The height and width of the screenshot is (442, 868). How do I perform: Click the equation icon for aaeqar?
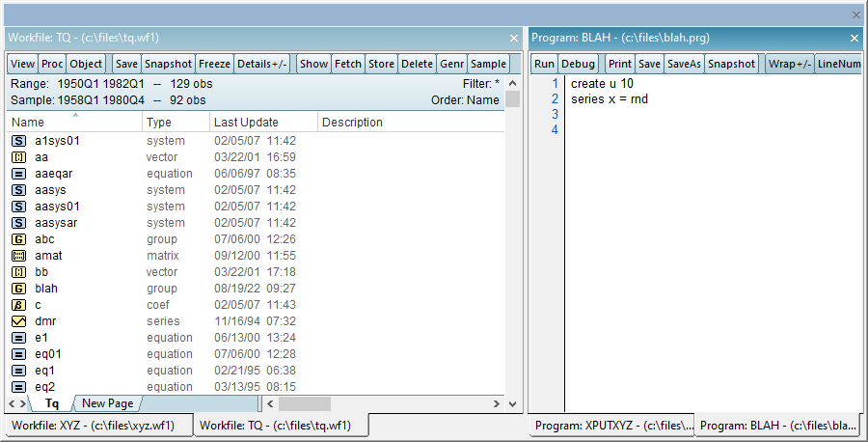18,174
